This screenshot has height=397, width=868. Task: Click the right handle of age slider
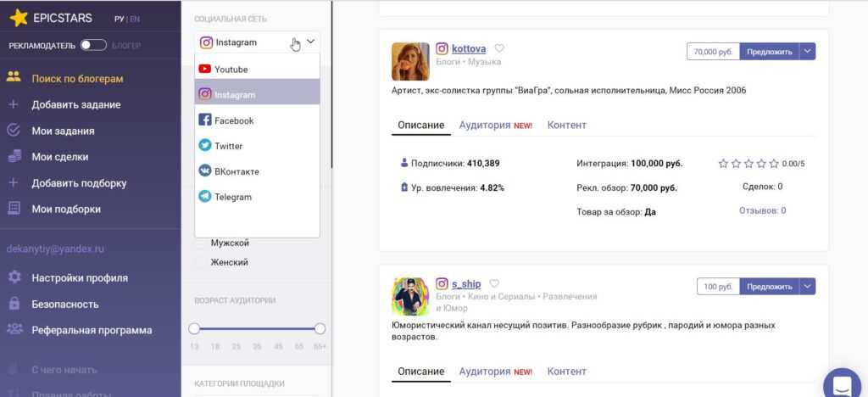pyautogui.click(x=320, y=328)
